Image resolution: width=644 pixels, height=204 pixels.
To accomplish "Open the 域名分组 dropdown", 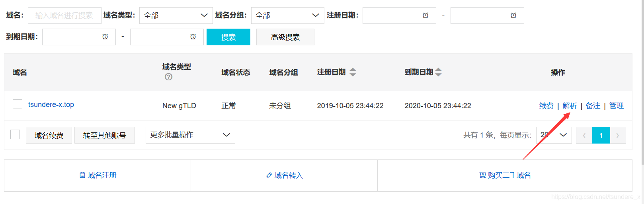I will [287, 16].
